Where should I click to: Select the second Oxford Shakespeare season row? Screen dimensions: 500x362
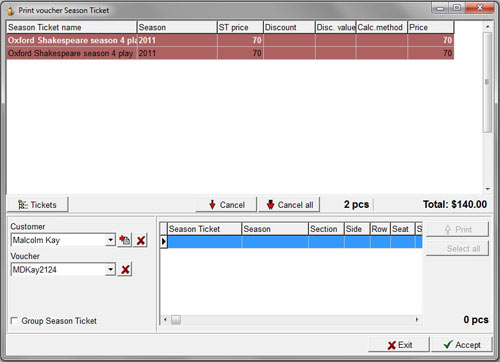[230, 53]
